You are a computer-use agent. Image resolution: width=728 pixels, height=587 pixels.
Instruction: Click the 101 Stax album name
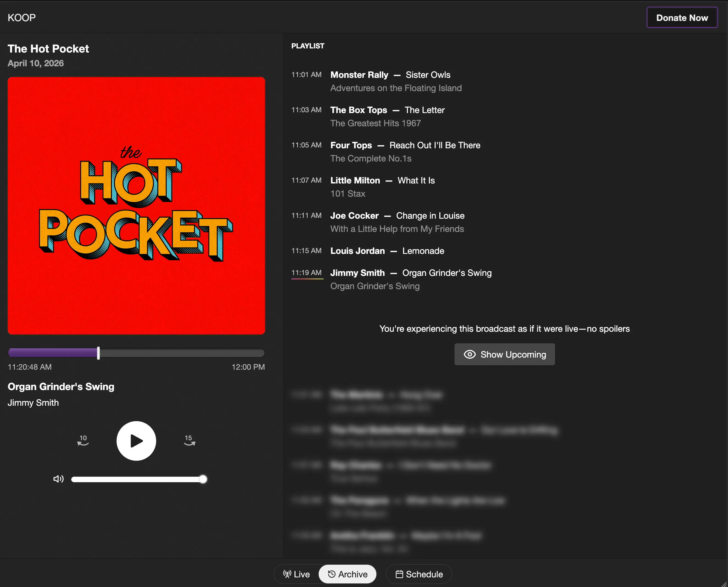tap(348, 193)
